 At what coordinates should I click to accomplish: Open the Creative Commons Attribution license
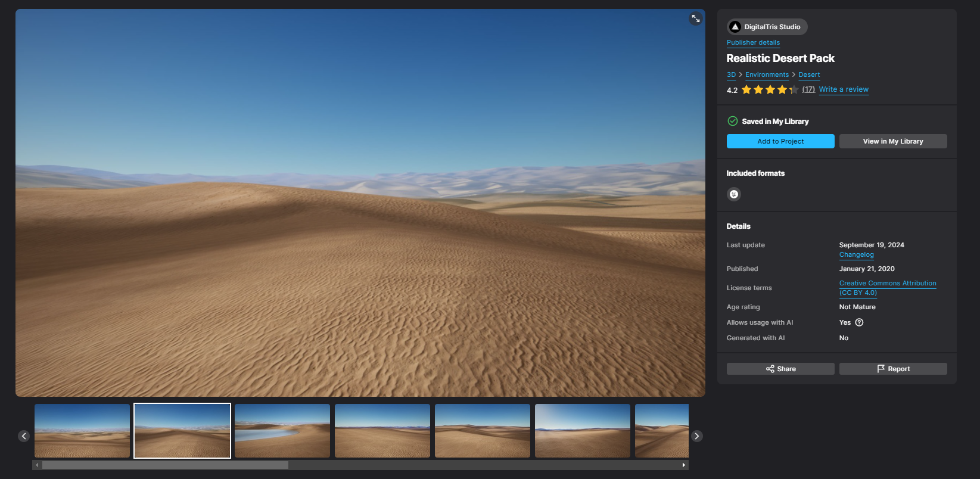tap(887, 284)
